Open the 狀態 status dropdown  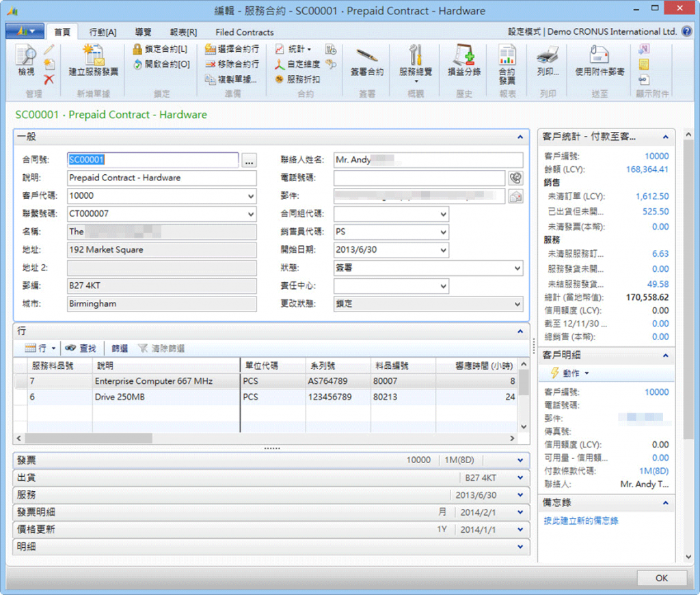pyautogui.click(x=516, y=268)
